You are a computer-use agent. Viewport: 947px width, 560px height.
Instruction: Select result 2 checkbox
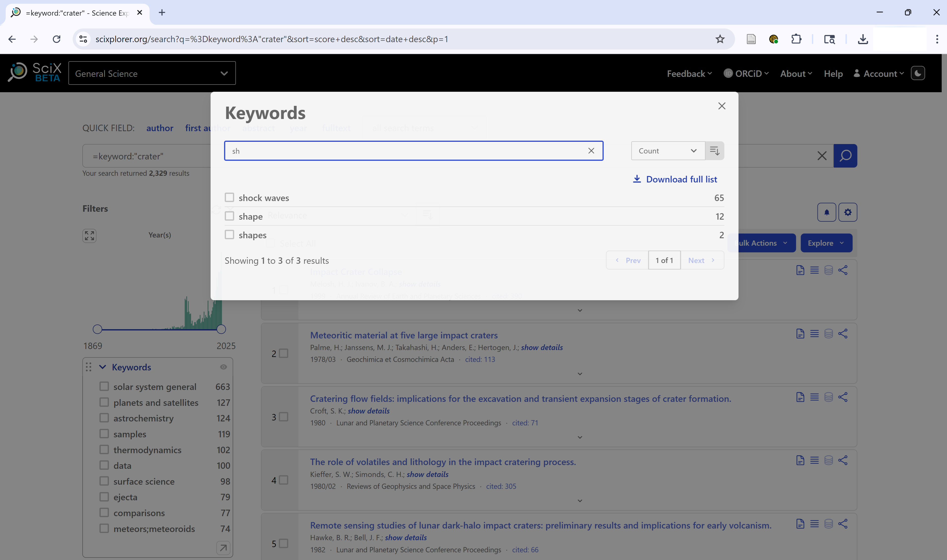tap(284, 353)
